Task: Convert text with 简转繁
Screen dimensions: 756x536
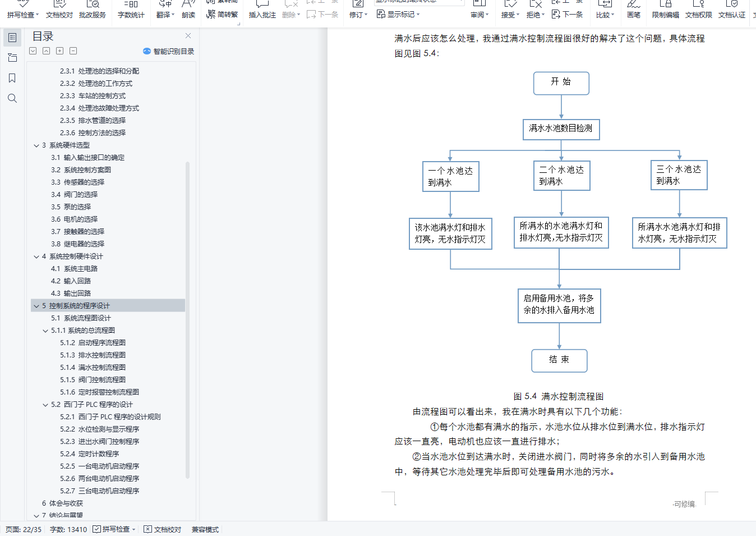Action: pos(222,15)
